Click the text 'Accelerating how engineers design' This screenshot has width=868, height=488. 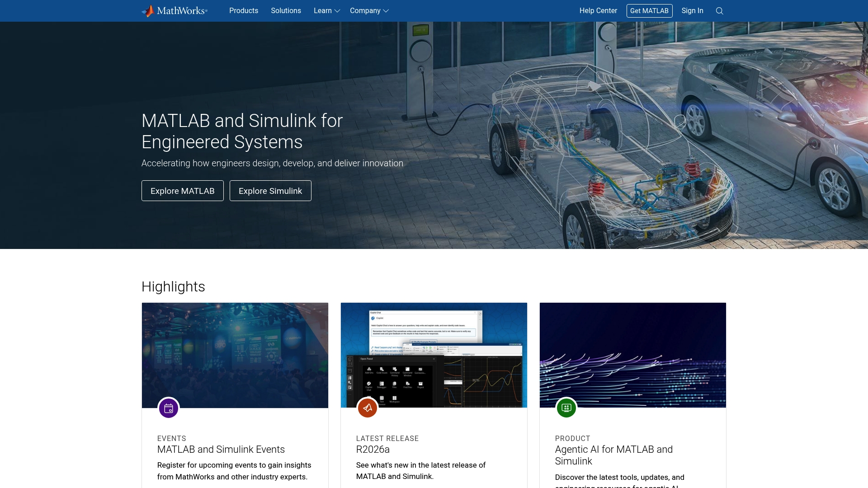[273, 164]
